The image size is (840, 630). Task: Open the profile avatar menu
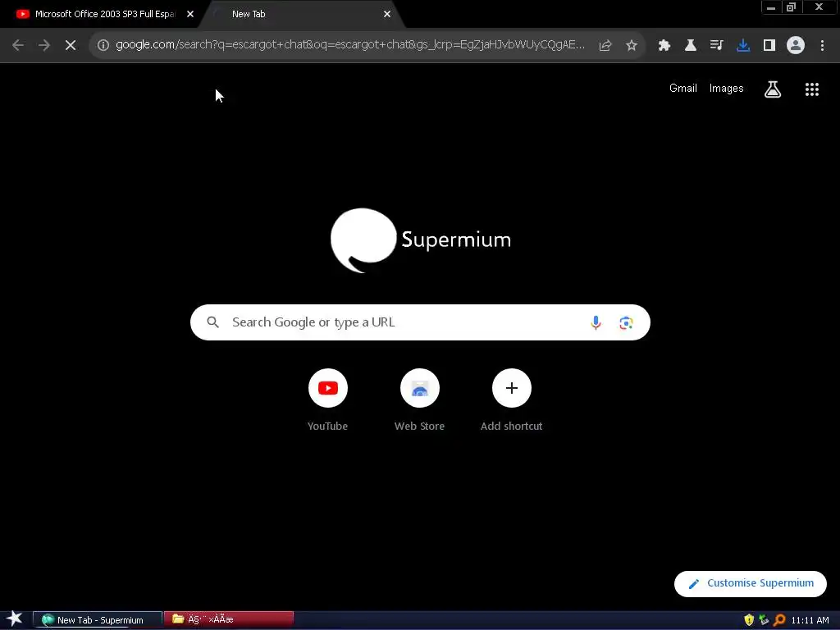pos(796,45)
